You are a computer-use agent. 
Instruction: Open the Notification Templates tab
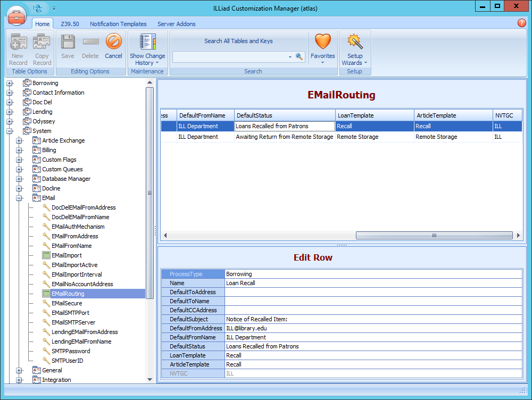tap(118, 24)
